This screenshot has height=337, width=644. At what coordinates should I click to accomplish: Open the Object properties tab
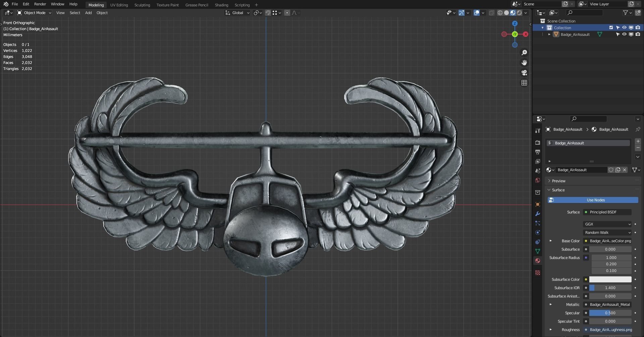coord(538,204)
